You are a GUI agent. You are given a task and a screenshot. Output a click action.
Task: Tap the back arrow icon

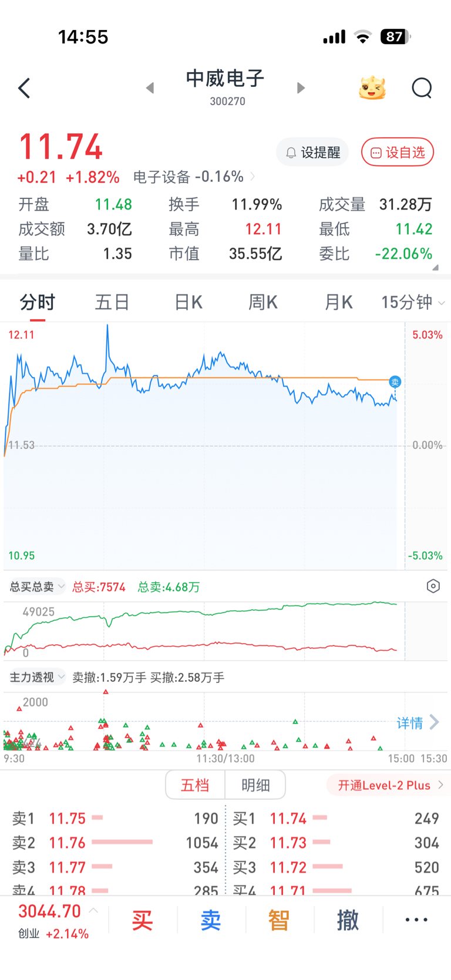[x=24, y=89]
